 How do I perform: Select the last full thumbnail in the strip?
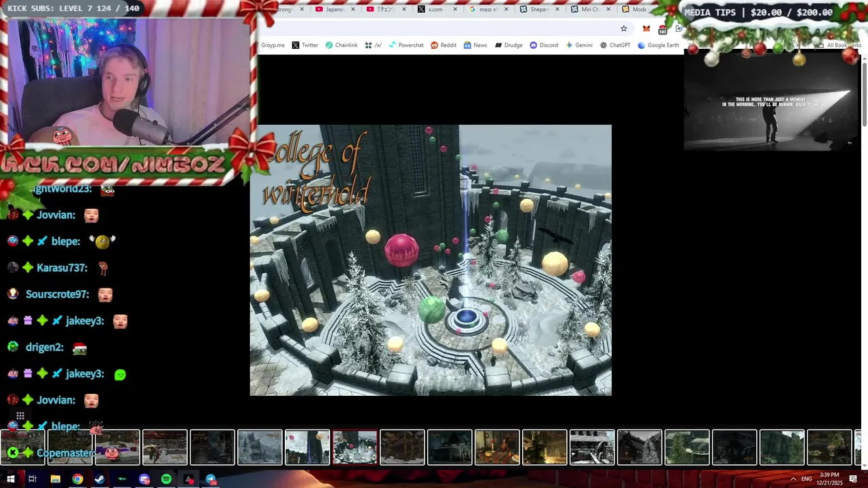point(829,447)
